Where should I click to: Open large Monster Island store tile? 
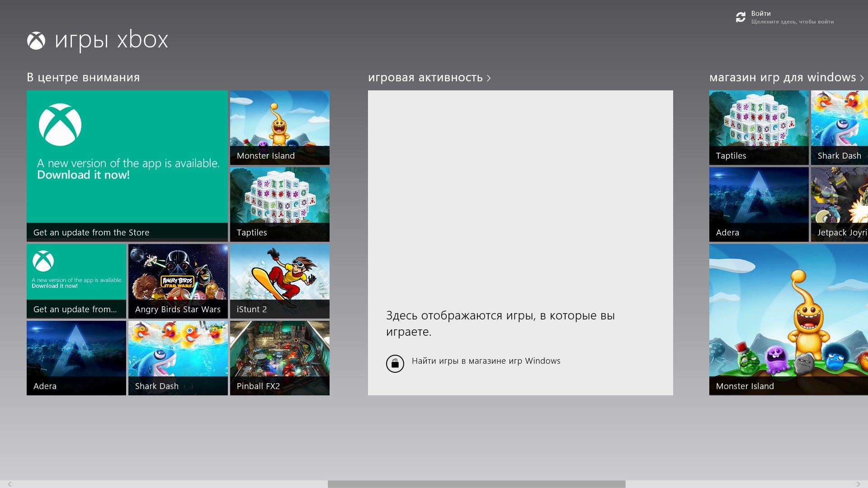tap(788, 319)
